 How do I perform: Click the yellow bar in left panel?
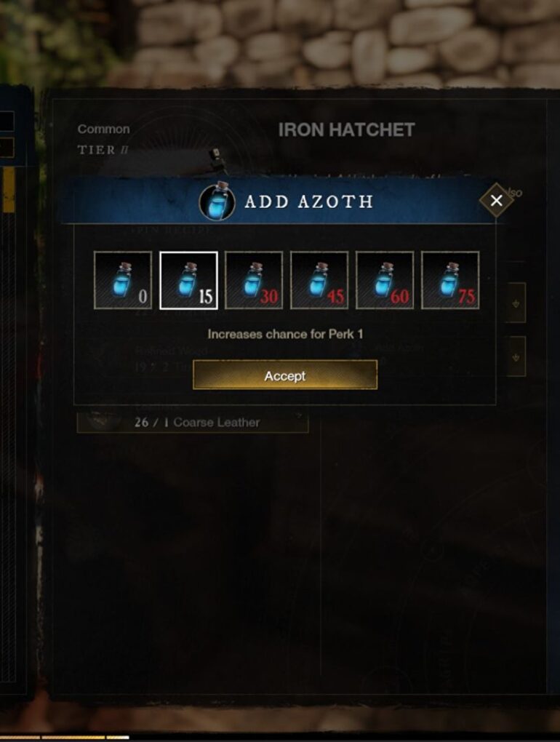[x=8, y=191]
